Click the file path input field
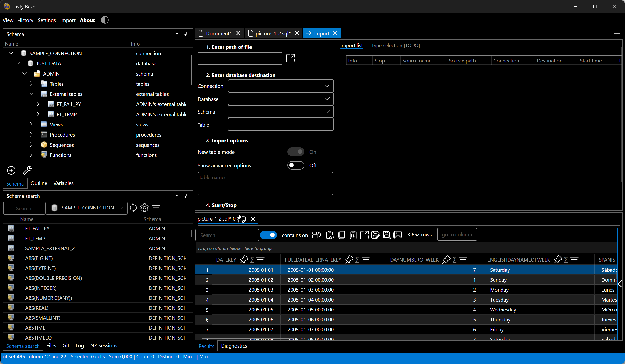The image size is (625, 364). pos(240,58)
